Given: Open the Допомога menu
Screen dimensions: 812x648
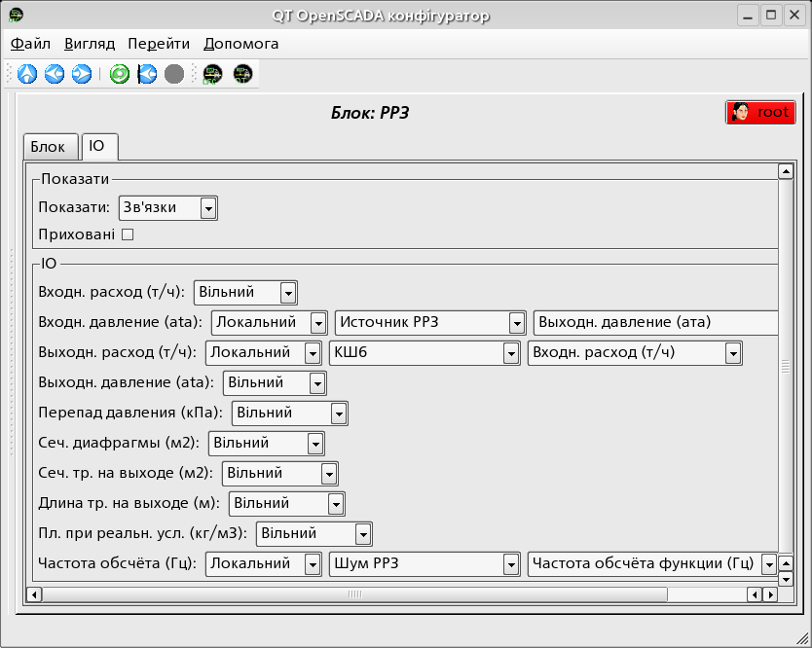Looking at the screenshot, I should [240, 44].
